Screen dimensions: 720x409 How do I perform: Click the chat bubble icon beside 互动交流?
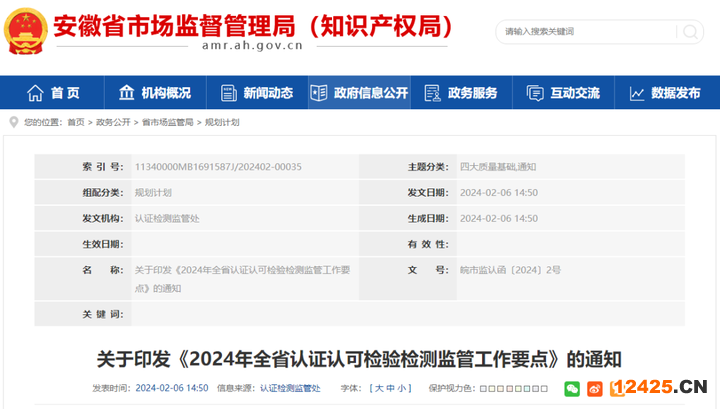coord(534,93)
